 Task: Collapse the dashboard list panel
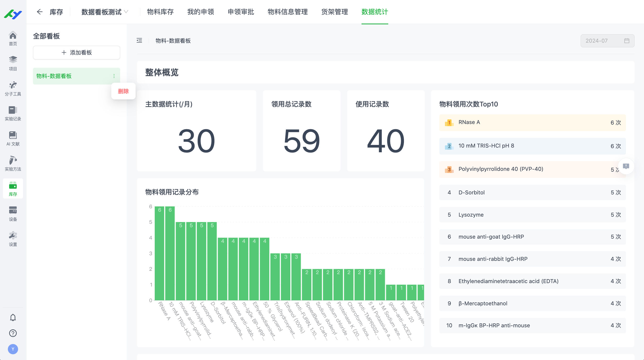point(139,41)
